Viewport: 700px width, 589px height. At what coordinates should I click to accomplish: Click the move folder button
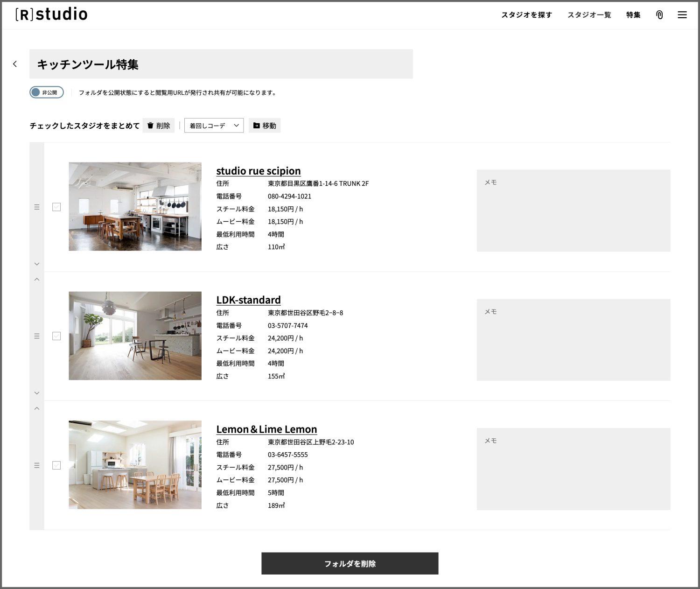pos(264,126)
